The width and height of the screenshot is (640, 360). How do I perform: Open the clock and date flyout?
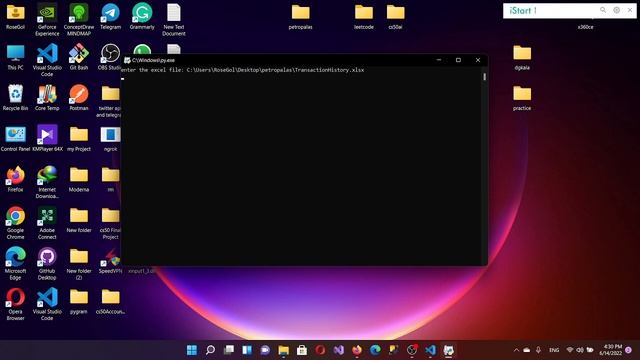(x=611, y=350)
